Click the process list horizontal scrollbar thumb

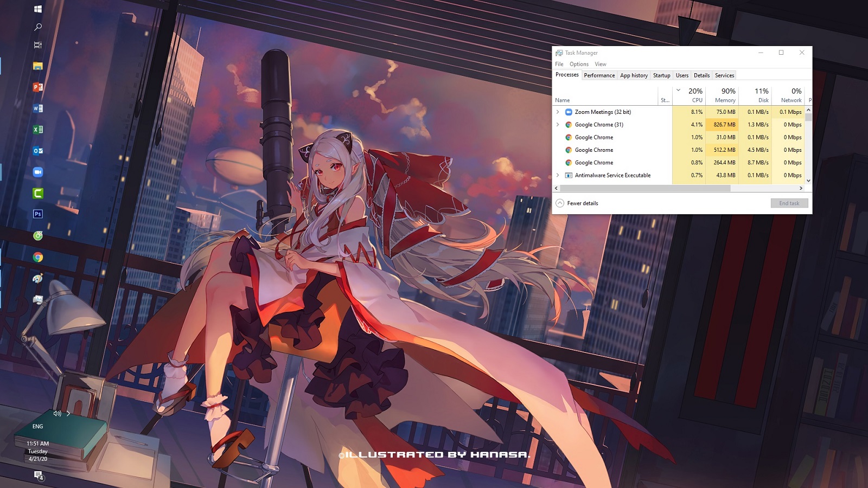(645, 188)
